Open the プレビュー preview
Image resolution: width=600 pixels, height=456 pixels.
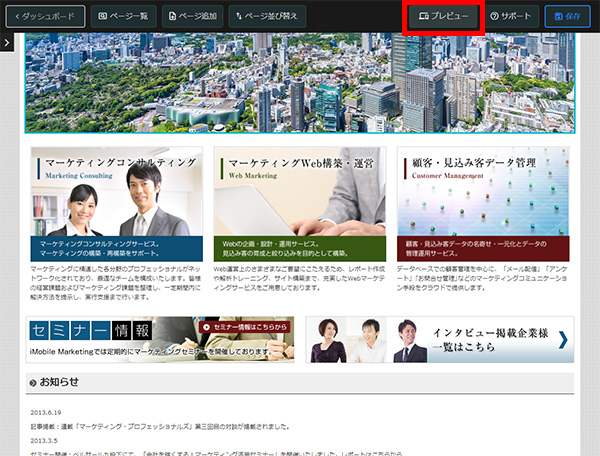pyautogui.click(x=443, y=17)
